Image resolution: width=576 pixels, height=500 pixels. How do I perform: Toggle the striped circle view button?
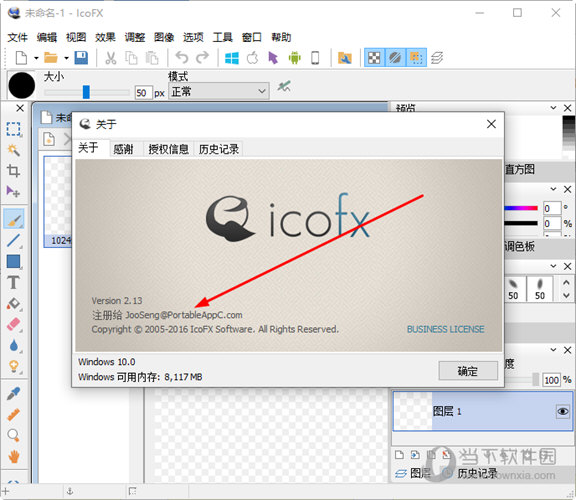coord(395,58)
